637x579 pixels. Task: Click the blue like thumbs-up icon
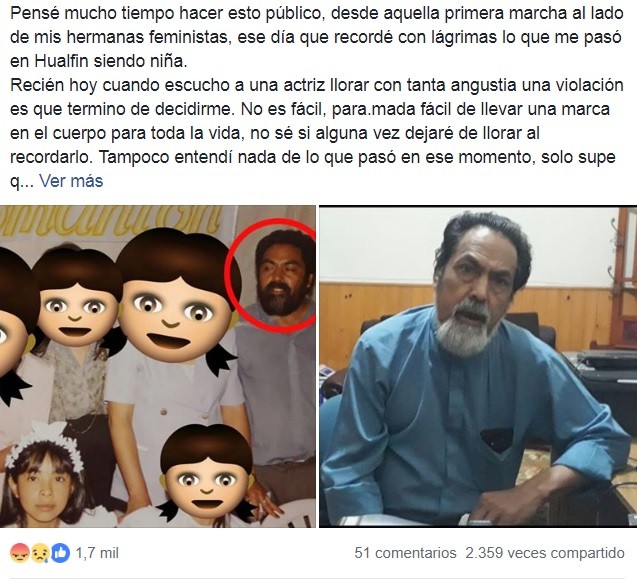(60, 553)
